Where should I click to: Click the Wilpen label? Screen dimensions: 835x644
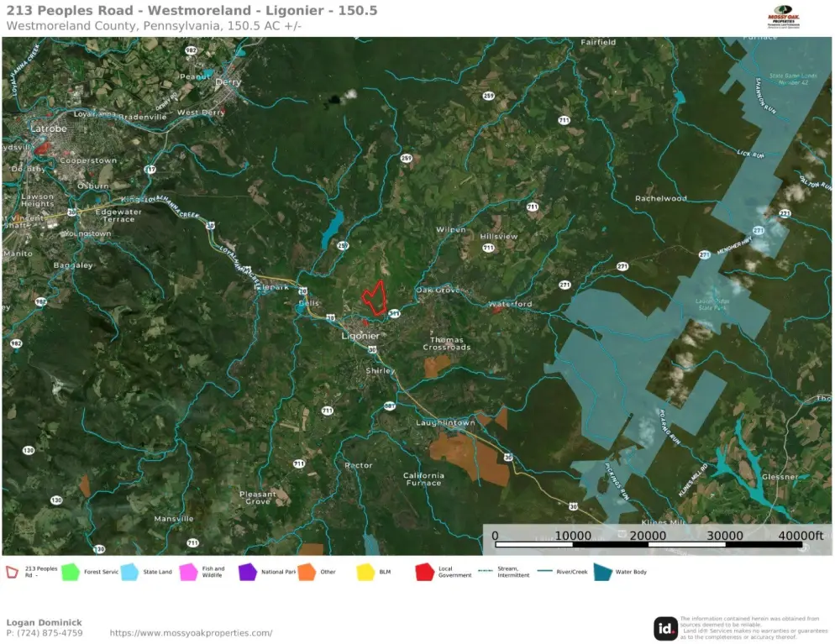click(x=451, y=229)
